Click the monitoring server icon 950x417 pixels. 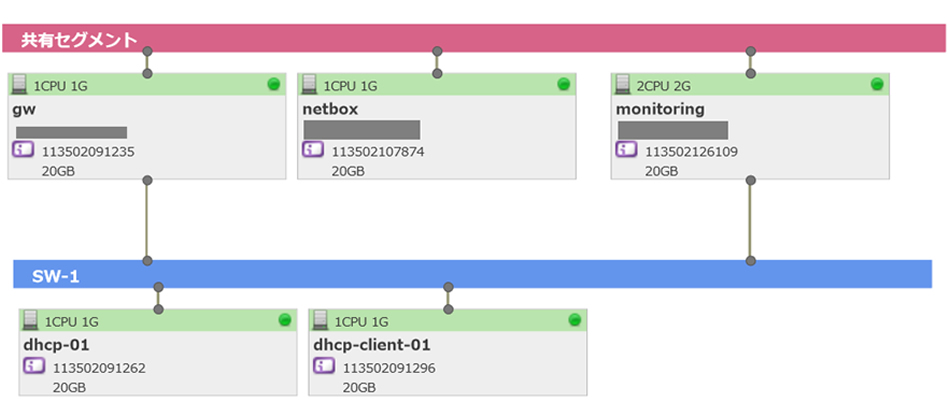[624, 85]
